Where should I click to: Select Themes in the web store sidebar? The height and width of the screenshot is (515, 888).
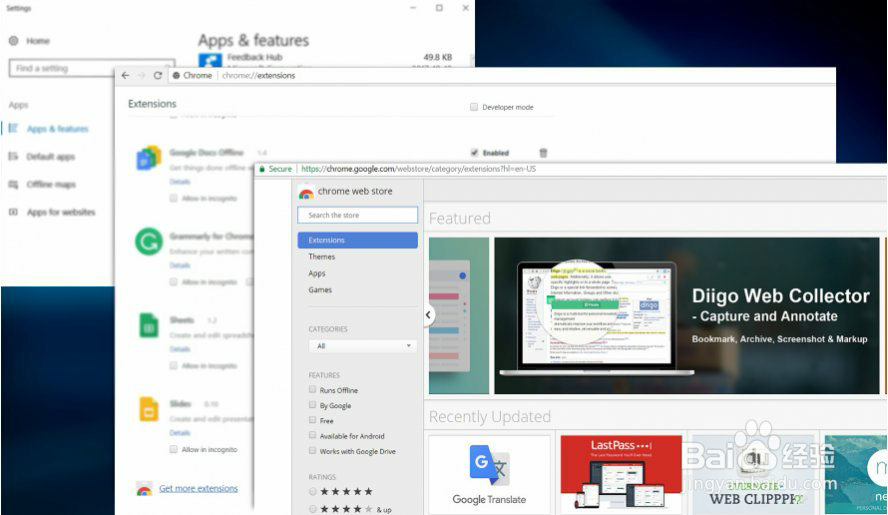coord(322,257)
